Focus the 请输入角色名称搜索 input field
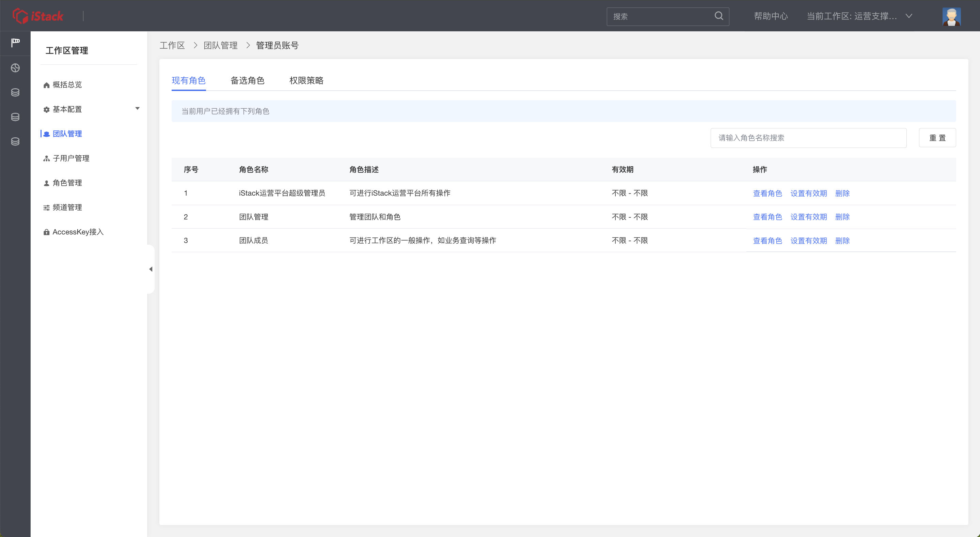The image size is (980, 537). tap(808, 138)
